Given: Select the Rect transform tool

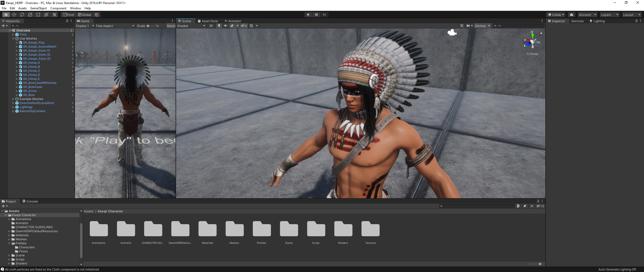Looking at the screenshot, I should coord(38,15).
